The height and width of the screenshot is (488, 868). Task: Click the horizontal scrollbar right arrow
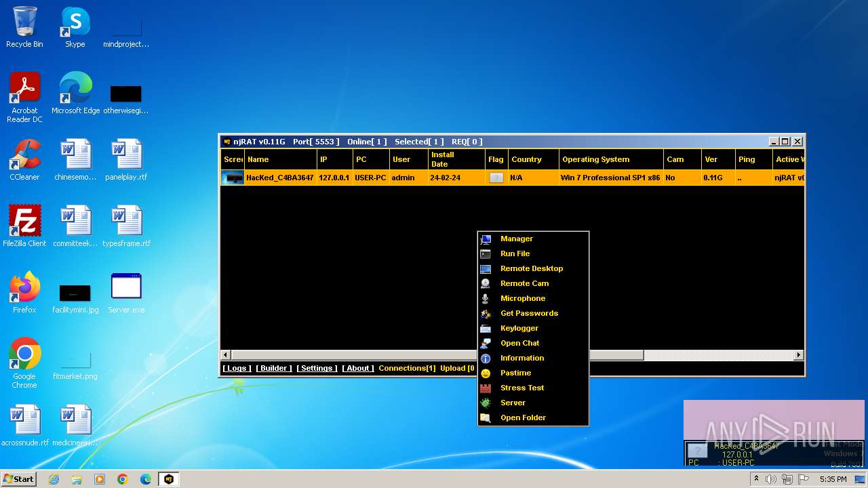[799, 354]
